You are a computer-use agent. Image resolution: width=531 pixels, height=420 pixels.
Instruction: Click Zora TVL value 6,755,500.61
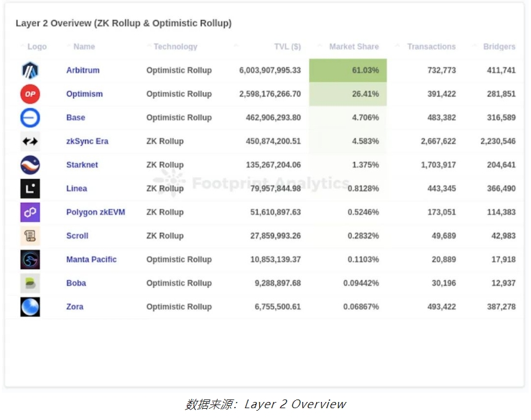pos(278,307)
